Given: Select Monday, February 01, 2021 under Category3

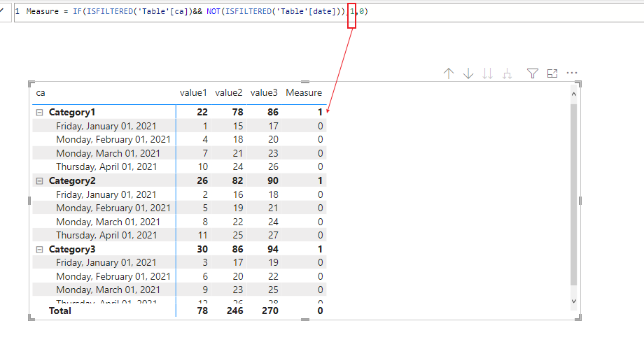Looking at the screenshot, I should pos(113,276).
